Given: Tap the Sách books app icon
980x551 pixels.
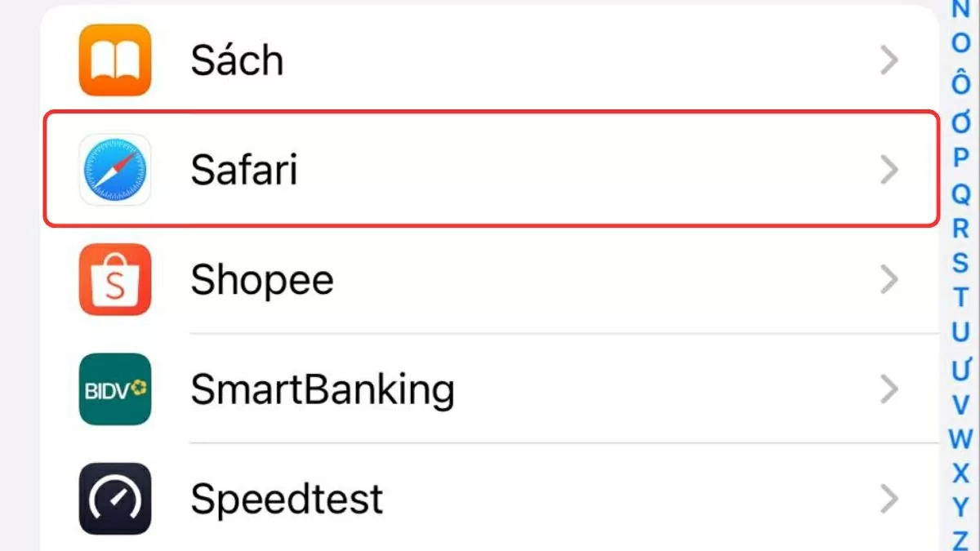Looking at the screenshot, I should point(115,60).
